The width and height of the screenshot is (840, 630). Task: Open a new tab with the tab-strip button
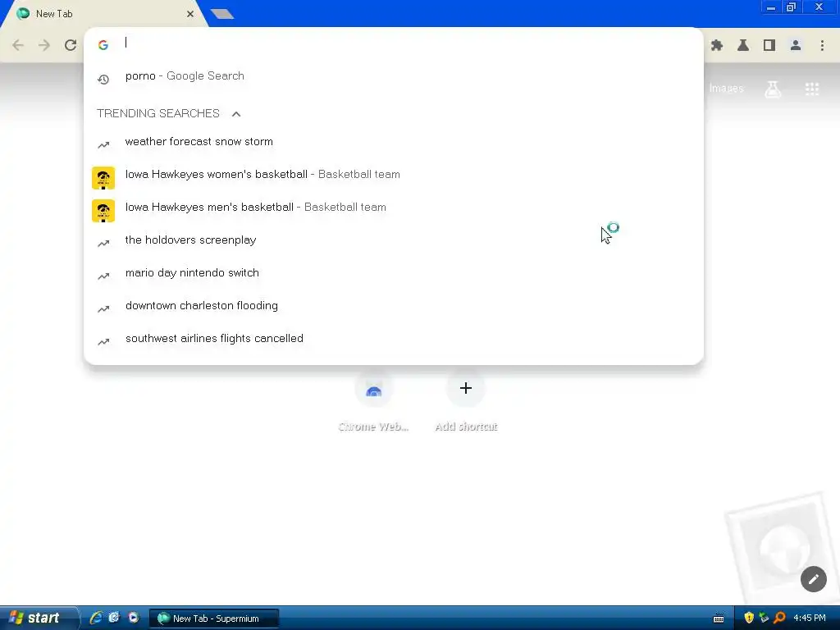pyautogui.click(x=222, y=14)
